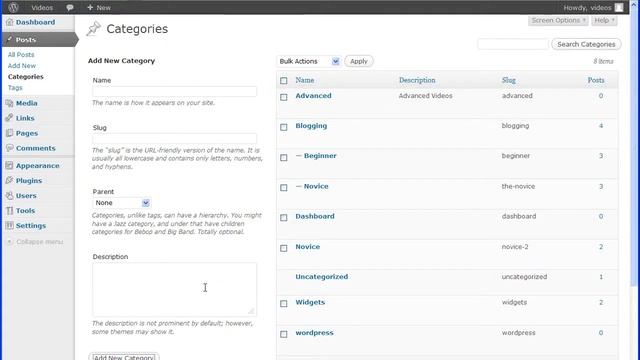
Task: Check the Dashboard category checkbox
Action: tap(284, 218)
